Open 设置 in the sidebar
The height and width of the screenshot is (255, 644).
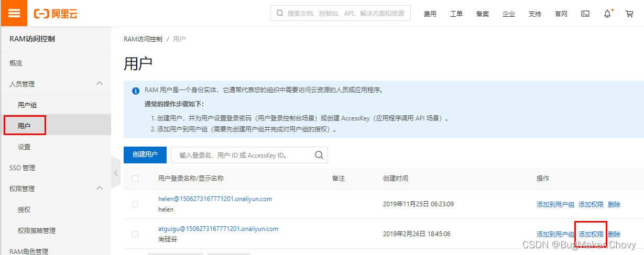[24, 147]
